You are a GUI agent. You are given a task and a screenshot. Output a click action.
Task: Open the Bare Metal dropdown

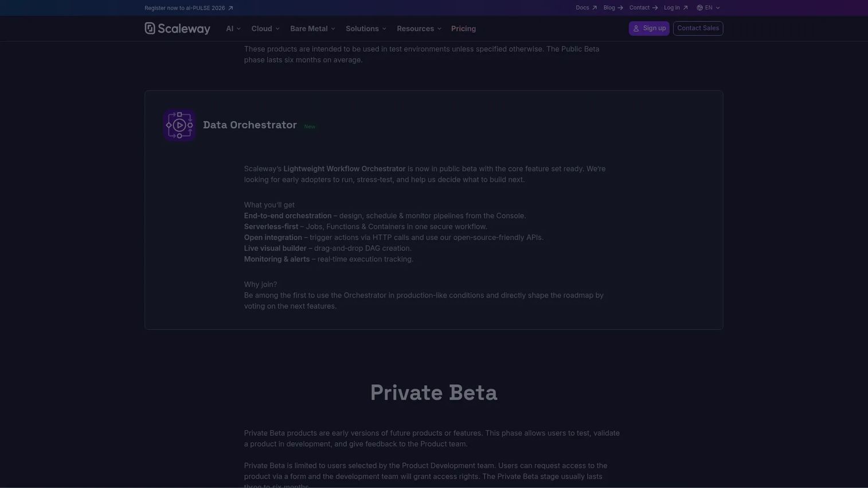(312, 29)
